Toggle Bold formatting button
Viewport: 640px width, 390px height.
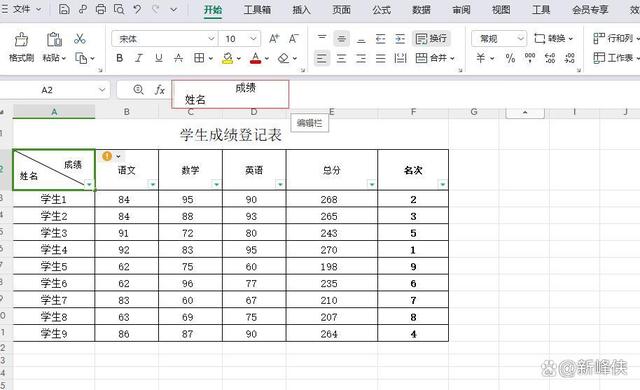pyautogui.click(x=120, y=58)
